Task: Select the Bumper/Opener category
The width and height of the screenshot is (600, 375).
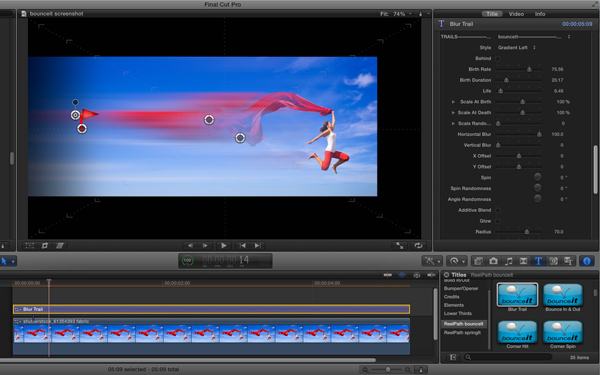Action: click(x=461, y=288)
